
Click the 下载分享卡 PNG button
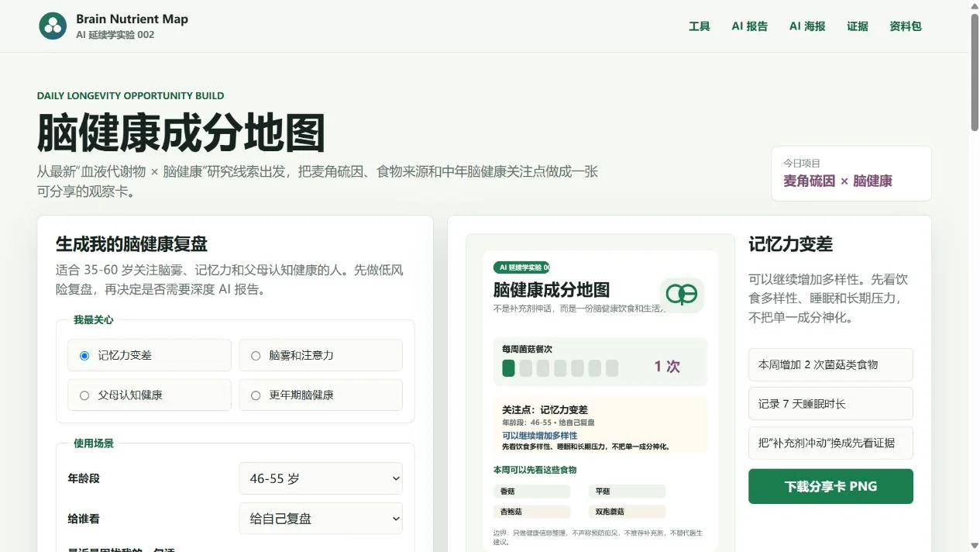(830, 487)
